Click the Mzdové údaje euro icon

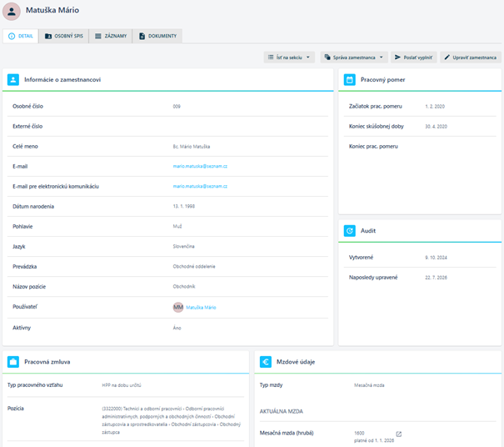tap(266, 362)
